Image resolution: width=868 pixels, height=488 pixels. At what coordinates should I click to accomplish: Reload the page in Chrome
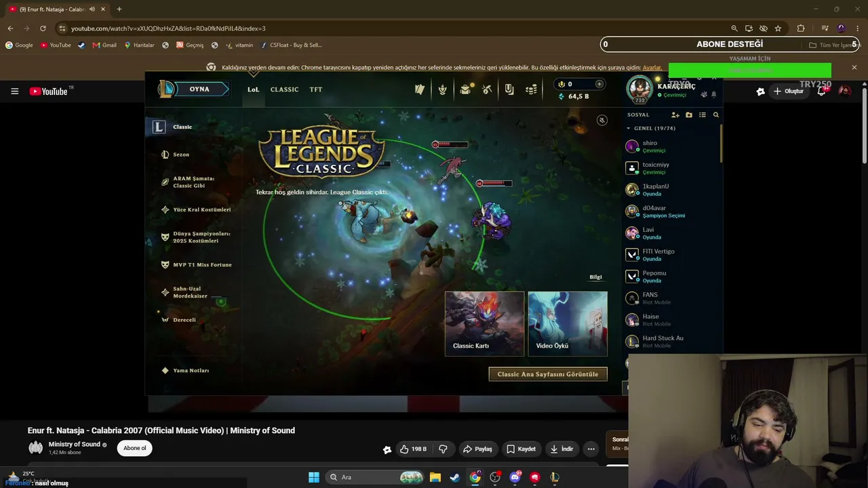tap(43, 28)
